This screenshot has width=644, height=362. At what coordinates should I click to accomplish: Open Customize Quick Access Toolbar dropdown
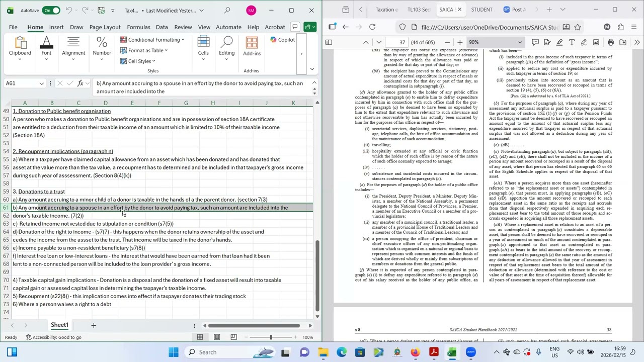(x=112, y=10)
